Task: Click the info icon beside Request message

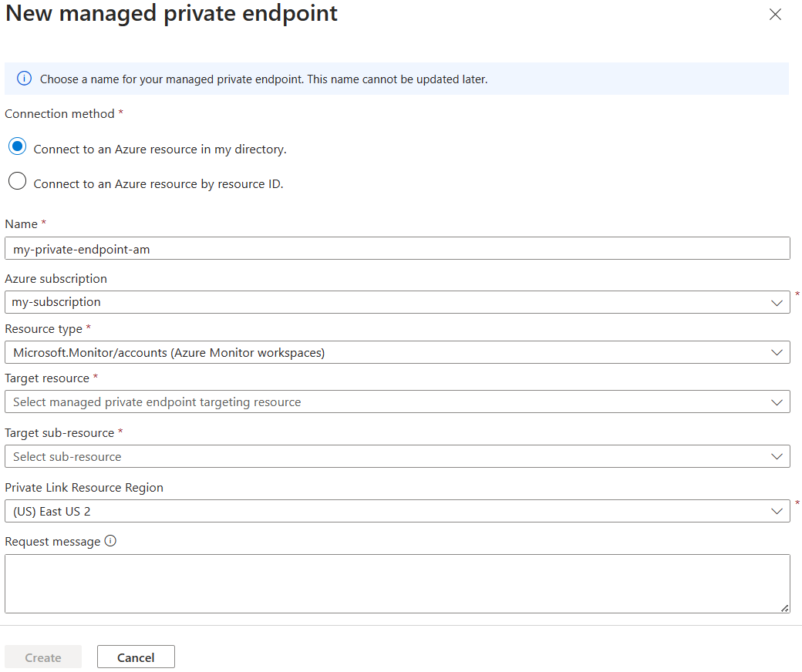Action: 110,541
